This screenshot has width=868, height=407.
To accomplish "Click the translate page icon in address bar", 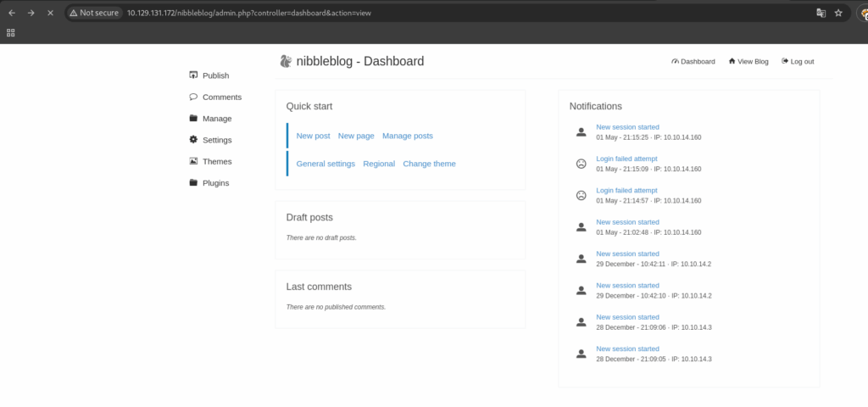I will [x=821, y=13].
